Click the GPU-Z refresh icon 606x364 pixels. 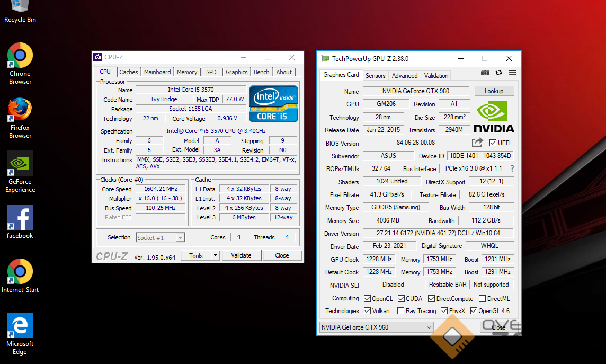tap(498, 73)
